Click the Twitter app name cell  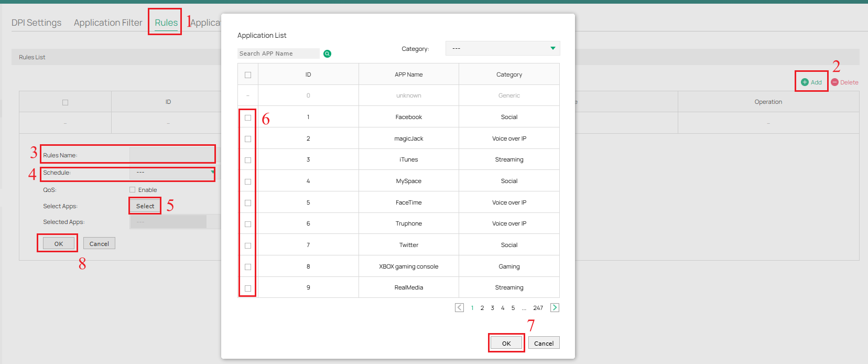409,245
